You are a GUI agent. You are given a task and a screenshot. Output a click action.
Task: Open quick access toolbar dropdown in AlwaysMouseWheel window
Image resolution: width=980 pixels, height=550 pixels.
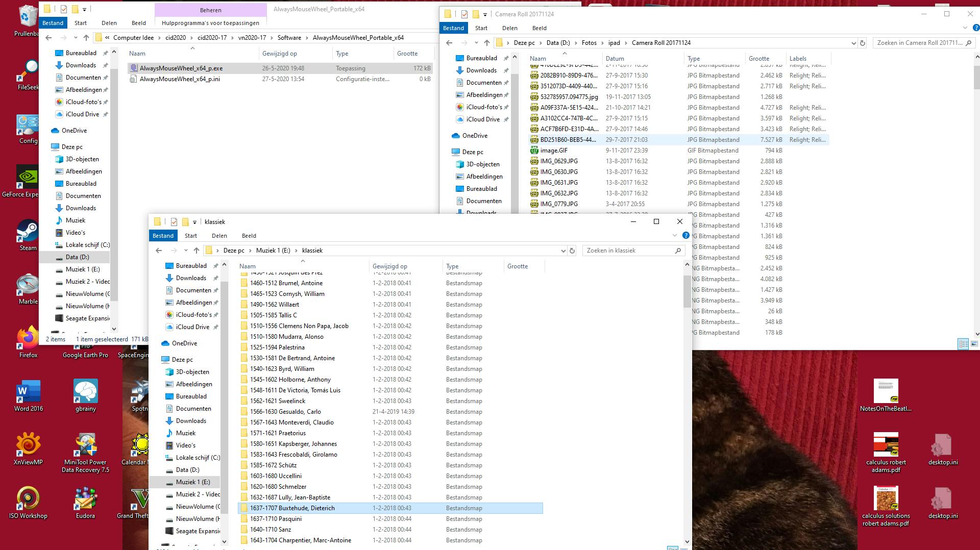pos(84,10)
